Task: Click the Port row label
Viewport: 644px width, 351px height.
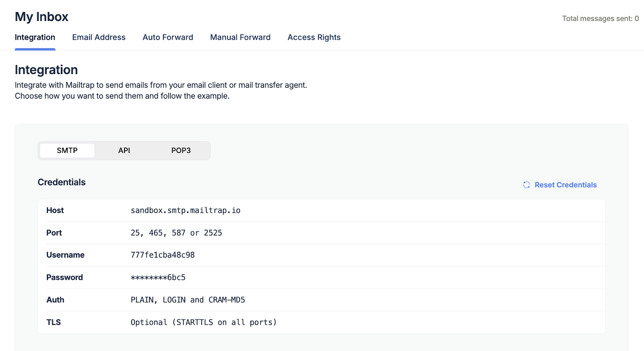Action: (54, 233)
